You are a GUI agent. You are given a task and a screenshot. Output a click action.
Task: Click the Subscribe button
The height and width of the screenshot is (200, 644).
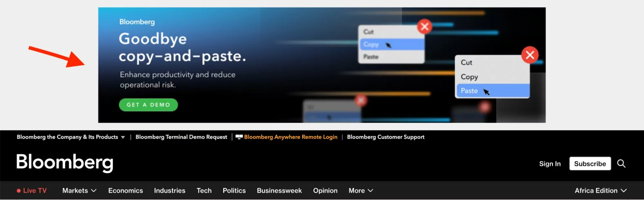coord(590,164)
